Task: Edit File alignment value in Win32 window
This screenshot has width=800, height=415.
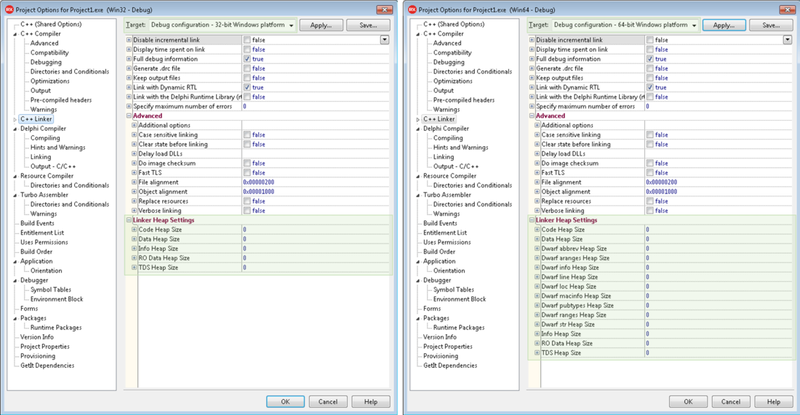Action: pos(315,182)
